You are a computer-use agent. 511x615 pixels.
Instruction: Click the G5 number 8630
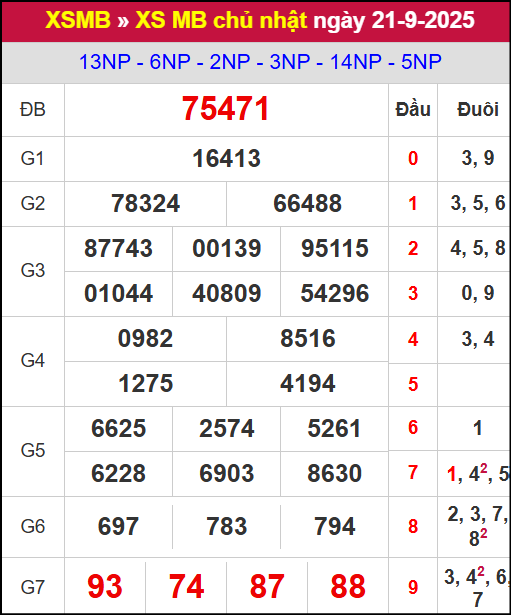coord(335,473)
